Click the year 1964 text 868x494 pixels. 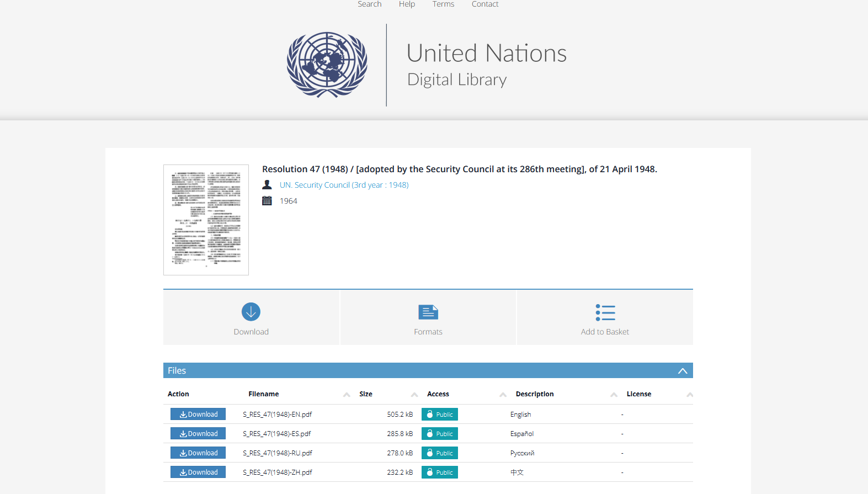pos(289,201)
